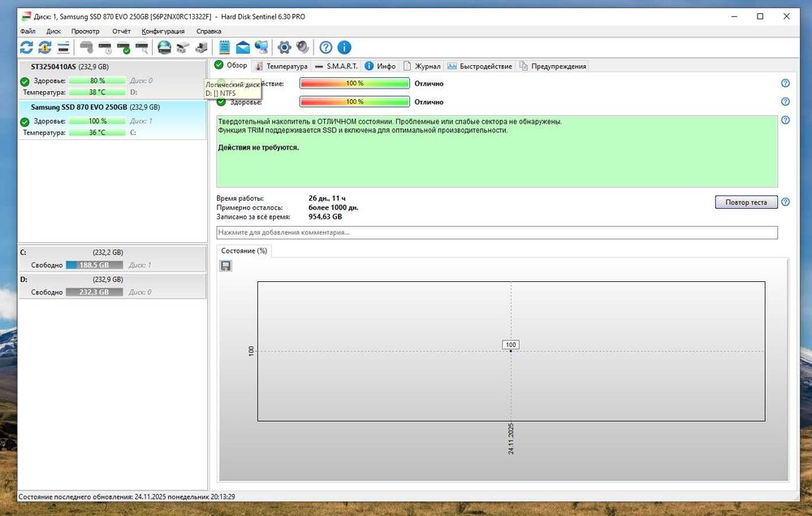Click green check icon of Samsung SSD health
812x516 pixels.
click(x=24, y=122)
